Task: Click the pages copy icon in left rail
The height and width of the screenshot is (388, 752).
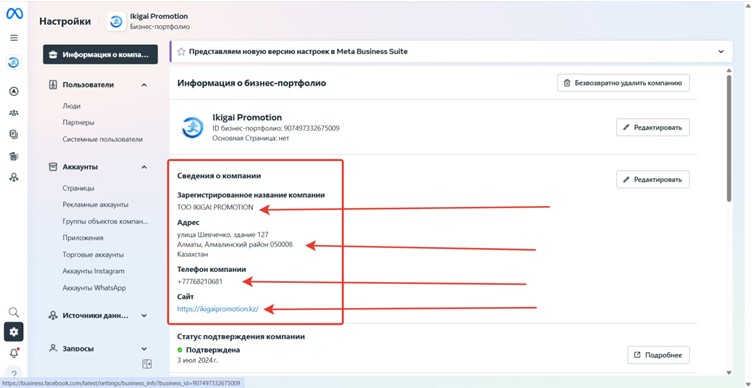Action: tap(14, 135)
